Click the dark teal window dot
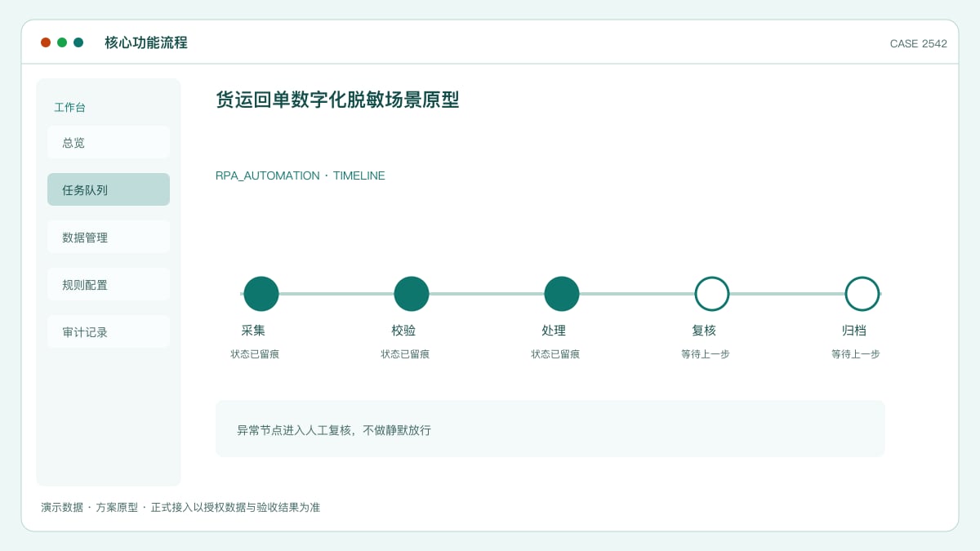 78,42
